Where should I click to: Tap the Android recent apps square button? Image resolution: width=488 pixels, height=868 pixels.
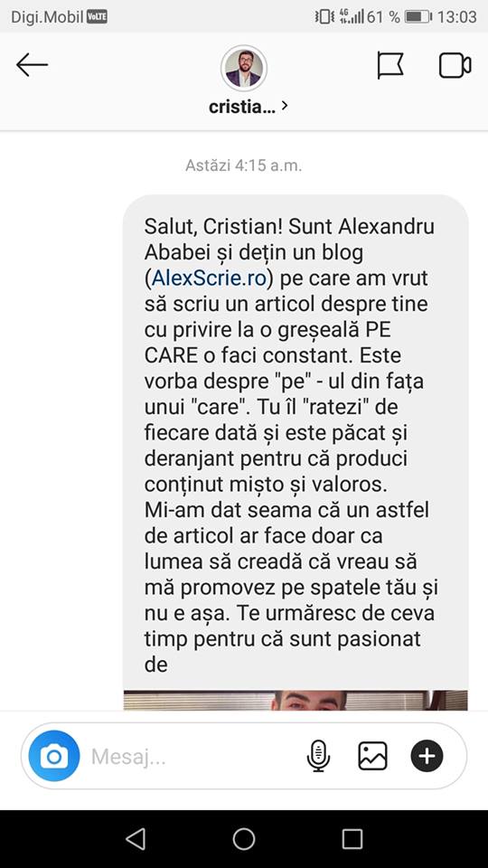coord(352,839)
